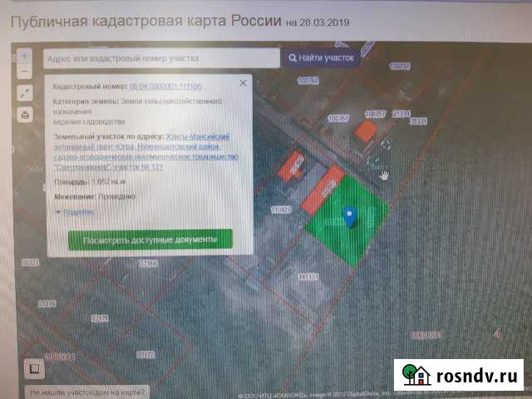The image size is (532, 399).
Task: Click Посмотреть доступные документы button
Action: [150, 240]
